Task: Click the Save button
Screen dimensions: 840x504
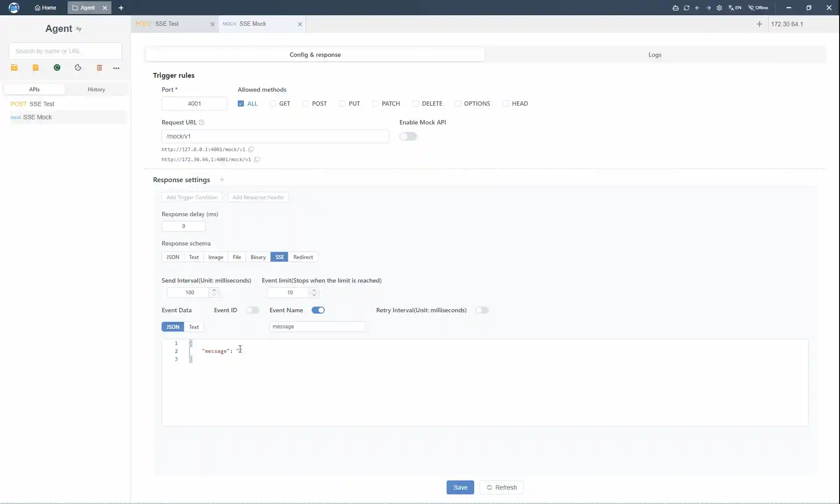Action: coord(460,487)
